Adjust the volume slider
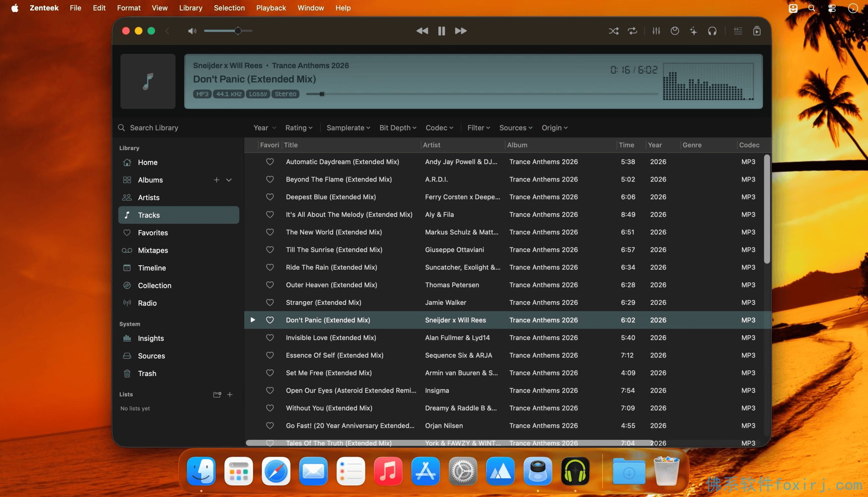 click(228, 31)
